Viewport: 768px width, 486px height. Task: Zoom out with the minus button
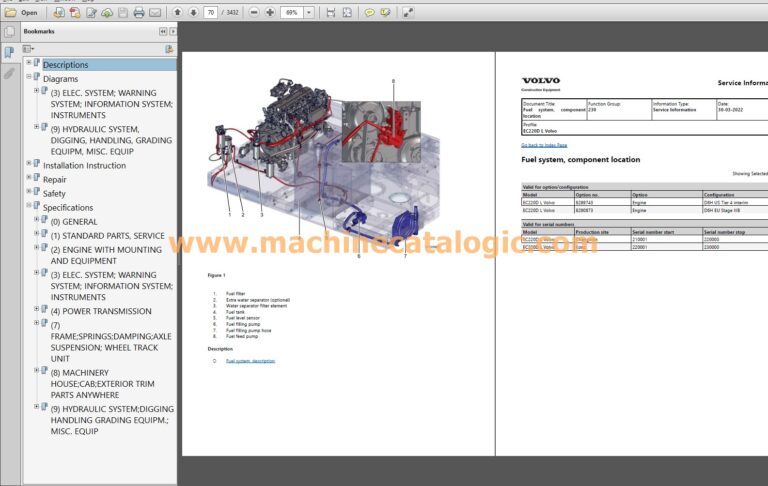tap(254, 12)
